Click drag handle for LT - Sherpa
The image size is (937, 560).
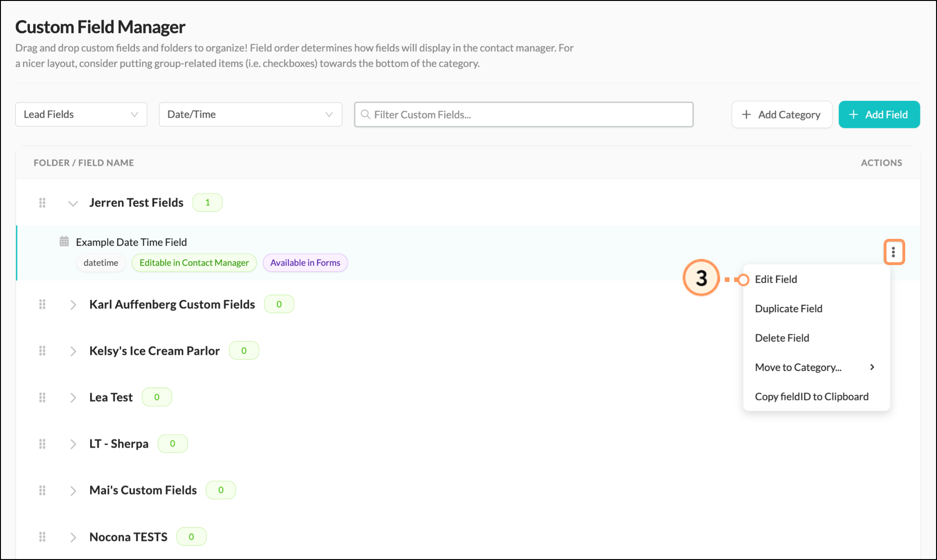(42, 444)
